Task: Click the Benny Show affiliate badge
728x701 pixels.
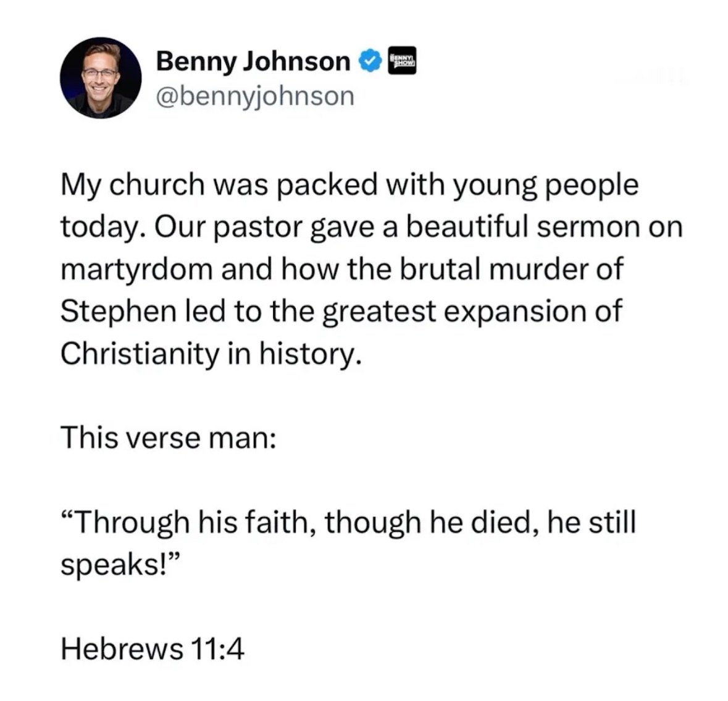Action: coord(402,60)
